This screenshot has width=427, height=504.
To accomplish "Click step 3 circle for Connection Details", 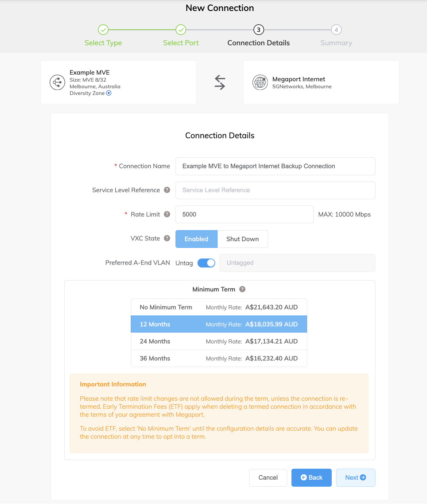I will pyautogui.click(x=258, y=30).
